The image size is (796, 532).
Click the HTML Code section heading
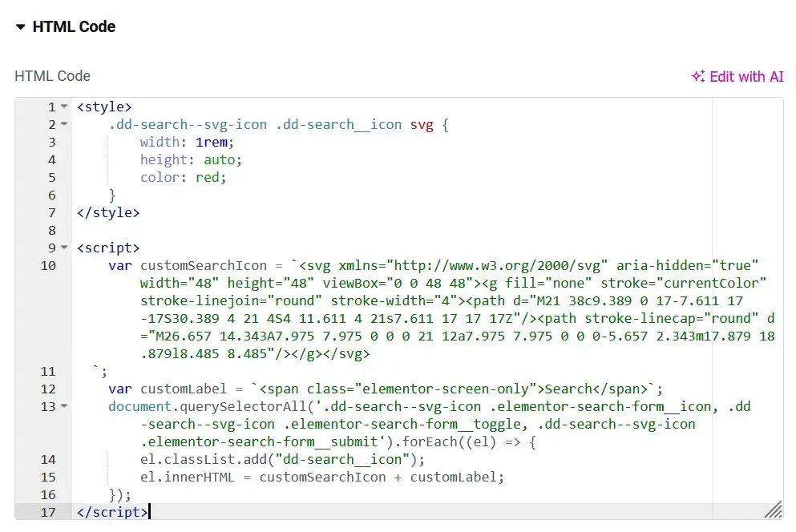[x=74, y=26]
